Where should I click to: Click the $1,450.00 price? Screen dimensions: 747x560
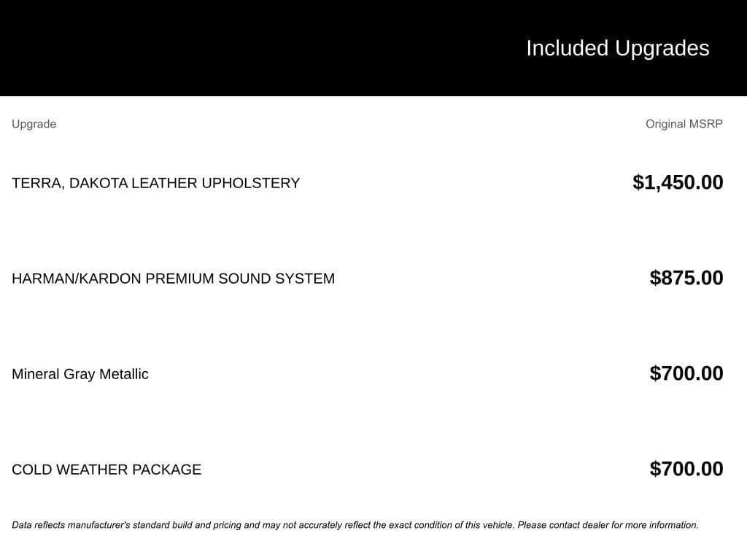coord(678,182)
